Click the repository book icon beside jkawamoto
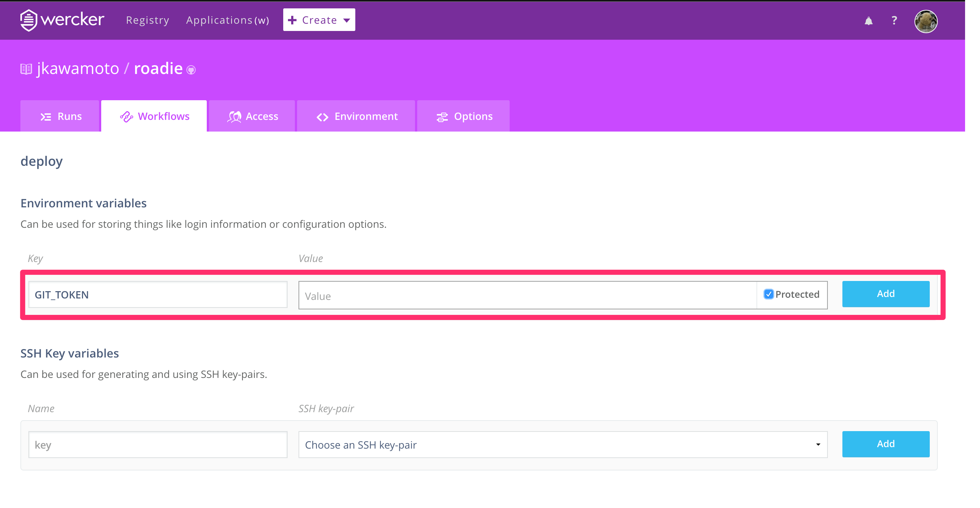The image size is (980, 508). point(26,69)
